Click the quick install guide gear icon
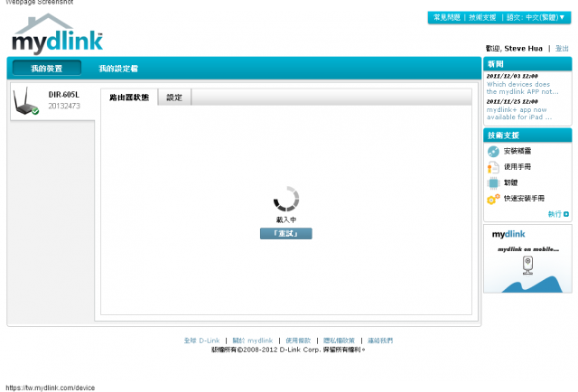The width and height of the screenshot is (578, 392). pos(493,199)
